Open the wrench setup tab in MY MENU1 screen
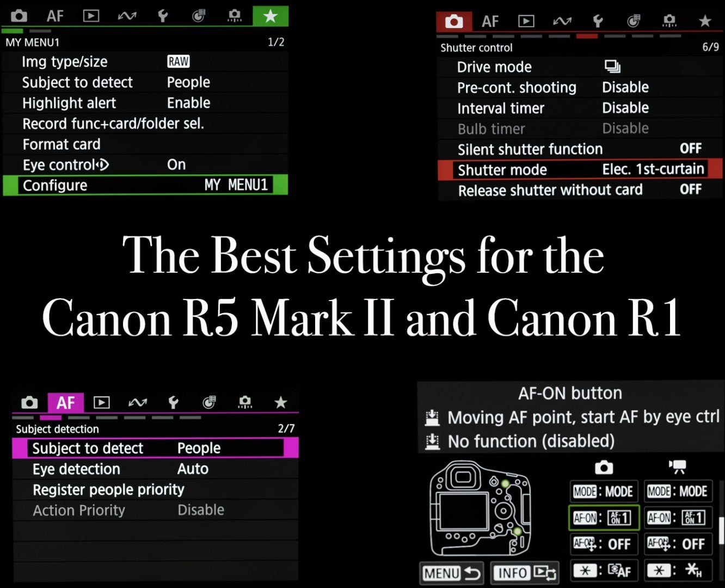 pos(163,16)
